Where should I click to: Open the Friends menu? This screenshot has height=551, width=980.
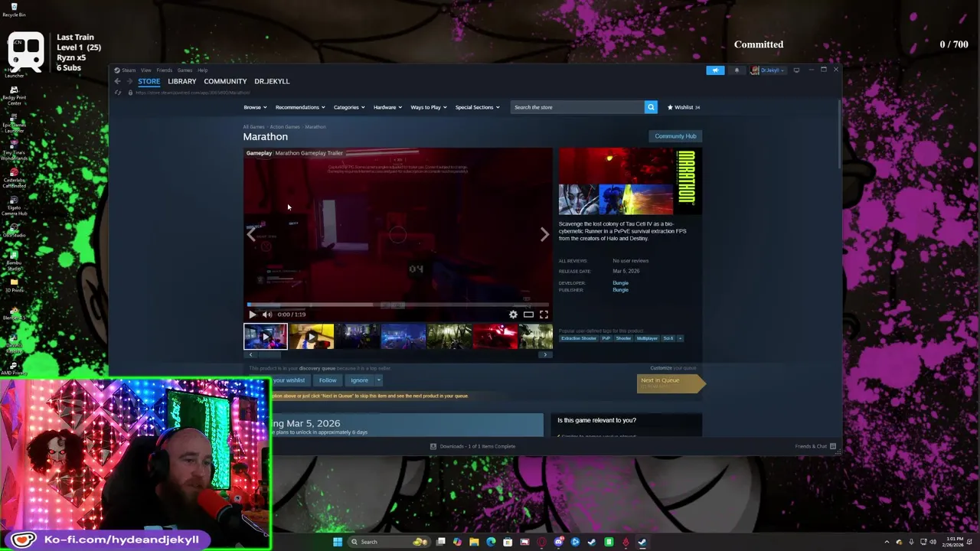pos(165,70)
